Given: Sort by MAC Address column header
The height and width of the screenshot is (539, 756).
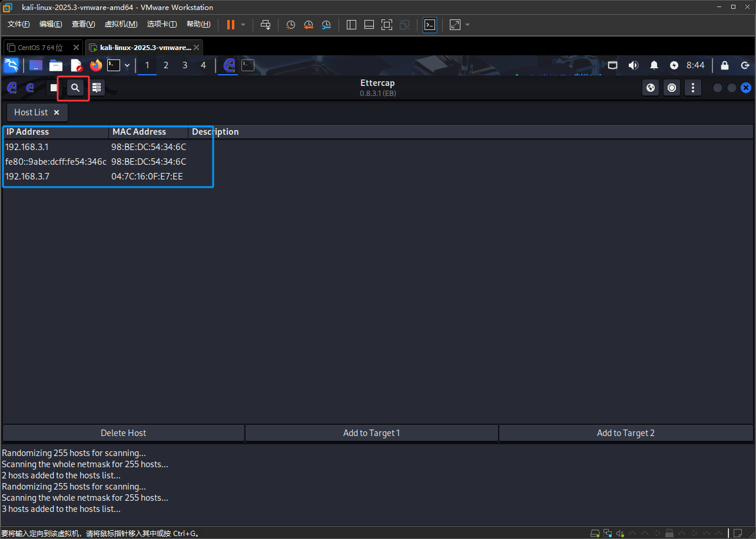Looking at the screenshot, I should tap(148, 132).
